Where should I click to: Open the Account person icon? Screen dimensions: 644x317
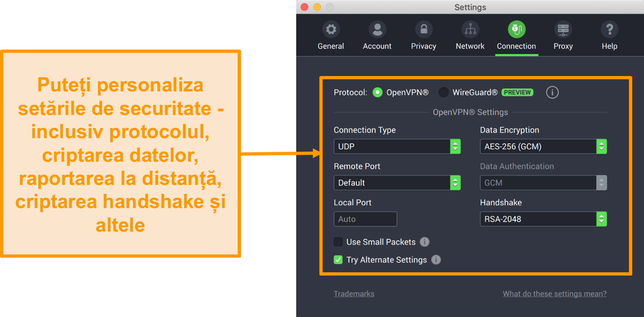coord(377,30)
